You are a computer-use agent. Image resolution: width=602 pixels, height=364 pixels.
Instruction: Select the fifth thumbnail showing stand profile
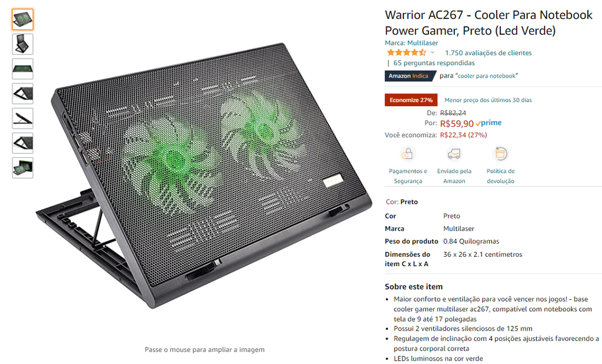23,118
